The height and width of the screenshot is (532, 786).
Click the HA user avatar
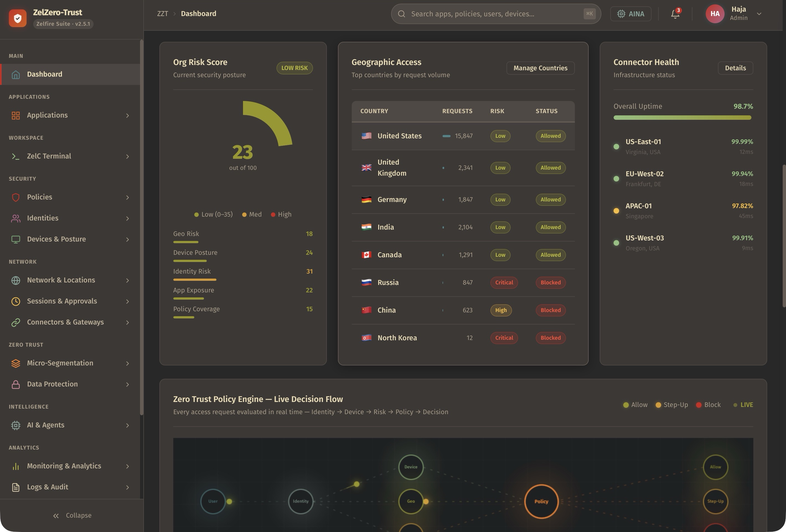[715, 14]
